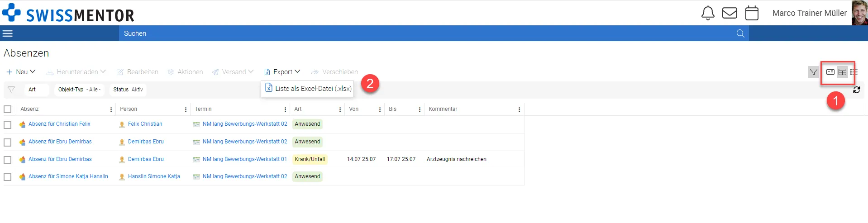Toggle the filter funnel button at right
The image size is (868, 223).
813,72
